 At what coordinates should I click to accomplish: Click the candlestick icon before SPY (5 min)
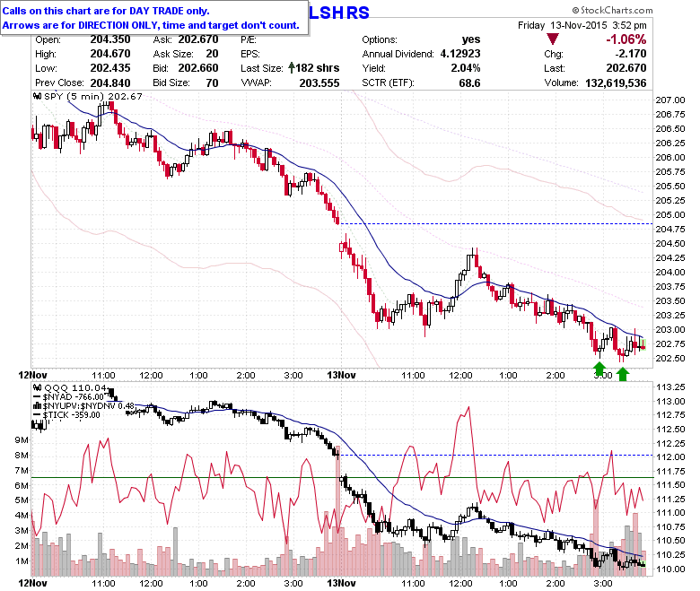(x=38, y=96)
